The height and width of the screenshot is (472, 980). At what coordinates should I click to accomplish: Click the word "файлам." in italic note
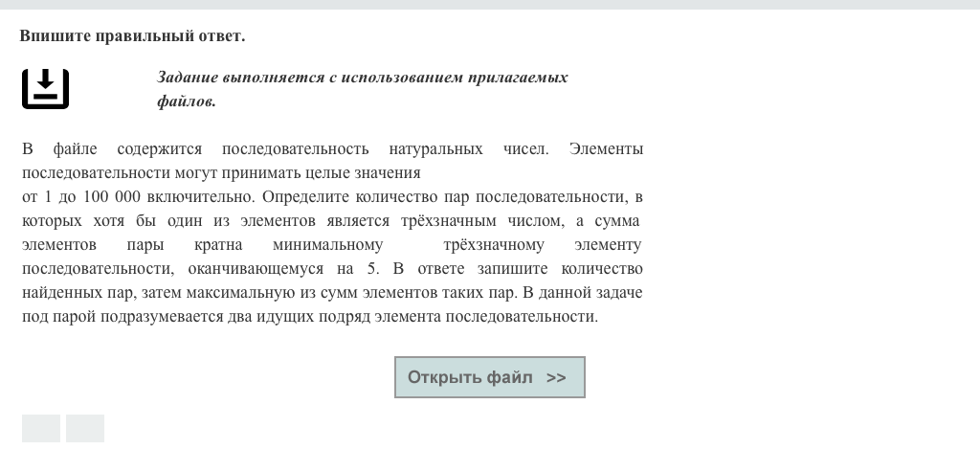point(187,101)
